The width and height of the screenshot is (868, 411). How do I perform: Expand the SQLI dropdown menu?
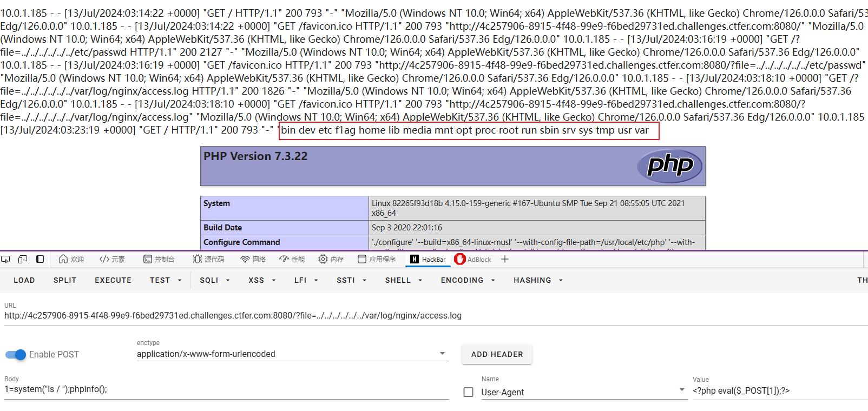pyautogui.click(x=215, y=280)
